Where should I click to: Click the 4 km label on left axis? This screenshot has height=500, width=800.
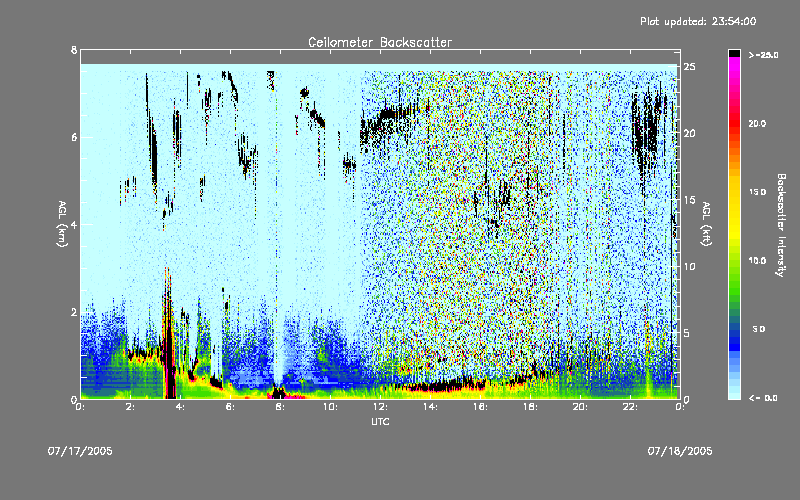click(74, 224)
